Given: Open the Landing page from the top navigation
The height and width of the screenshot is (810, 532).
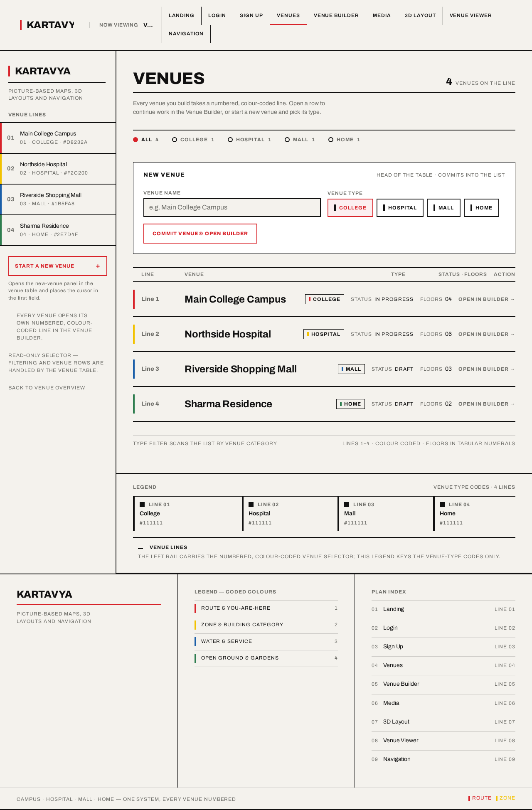Looking at the screenshot, I should (181, 15).
